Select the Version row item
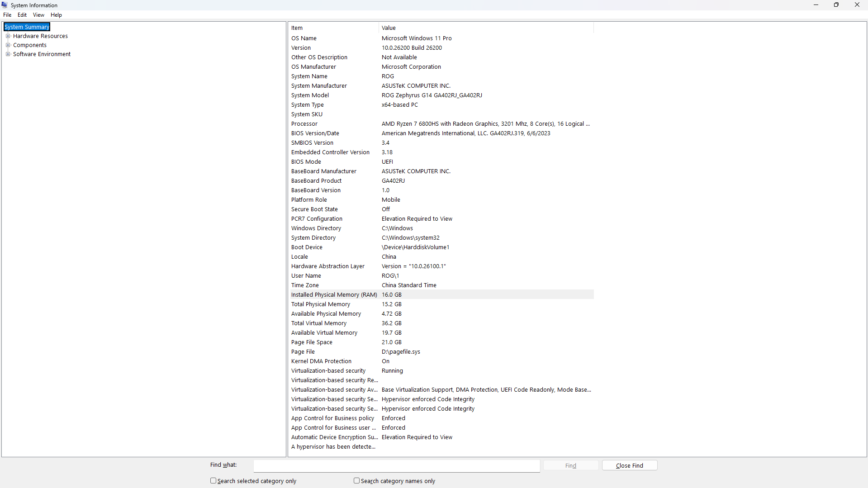This screenshot has width=868, height=488. (x=441, y=48)
